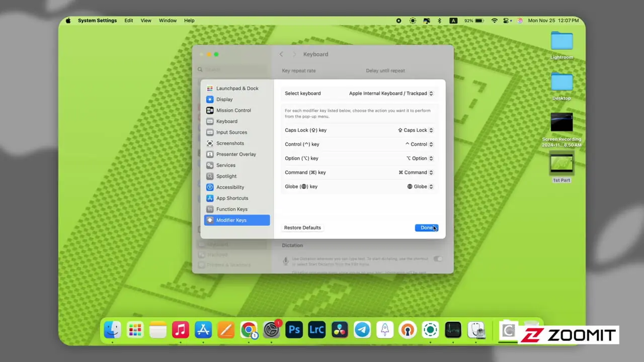Open the Option key action dropdown

coord(420,158)
